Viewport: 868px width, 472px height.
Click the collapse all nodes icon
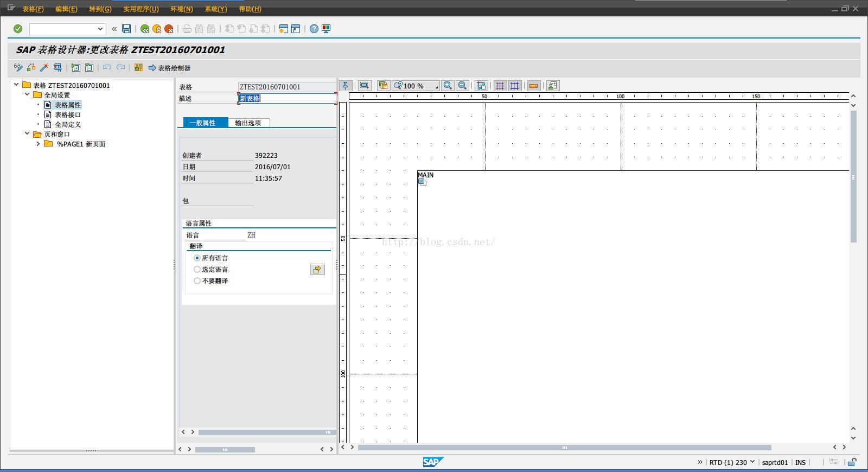(x=89, y=68)
